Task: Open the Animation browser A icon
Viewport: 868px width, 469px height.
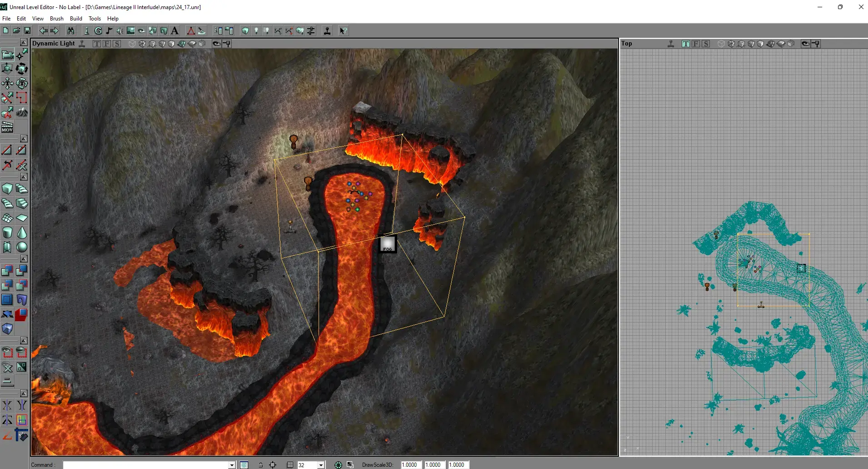Action: (174, 30)
